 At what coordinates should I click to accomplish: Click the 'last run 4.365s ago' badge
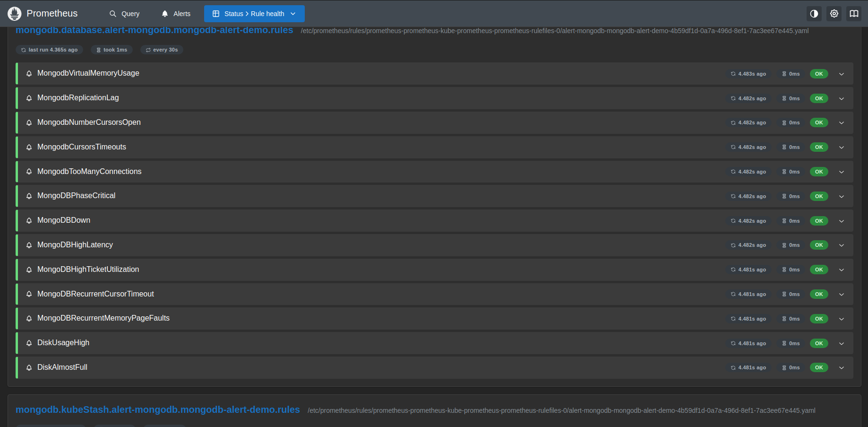pyautogui.click(x=49, y=50)
